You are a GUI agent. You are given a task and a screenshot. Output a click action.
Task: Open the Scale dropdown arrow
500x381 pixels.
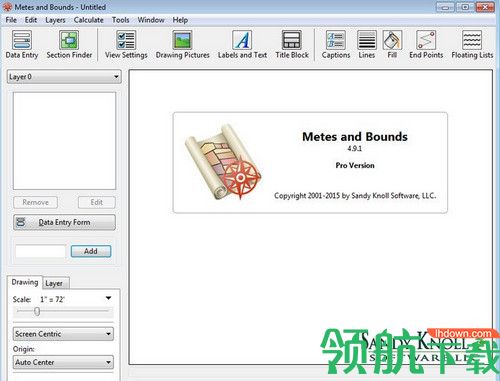point(109,298)
